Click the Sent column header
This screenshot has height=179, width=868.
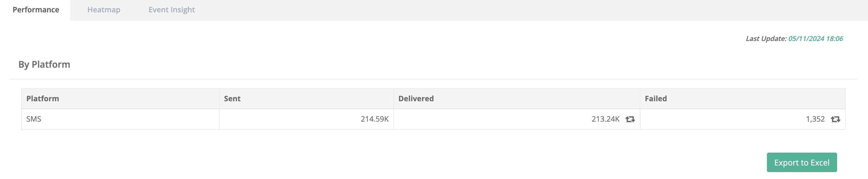pos(232,99)
